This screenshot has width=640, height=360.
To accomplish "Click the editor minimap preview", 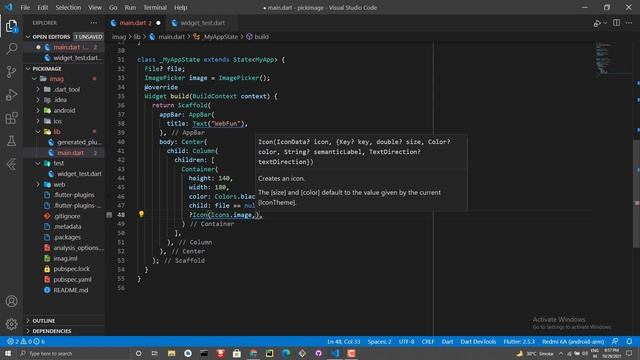I will click(612, 59).
